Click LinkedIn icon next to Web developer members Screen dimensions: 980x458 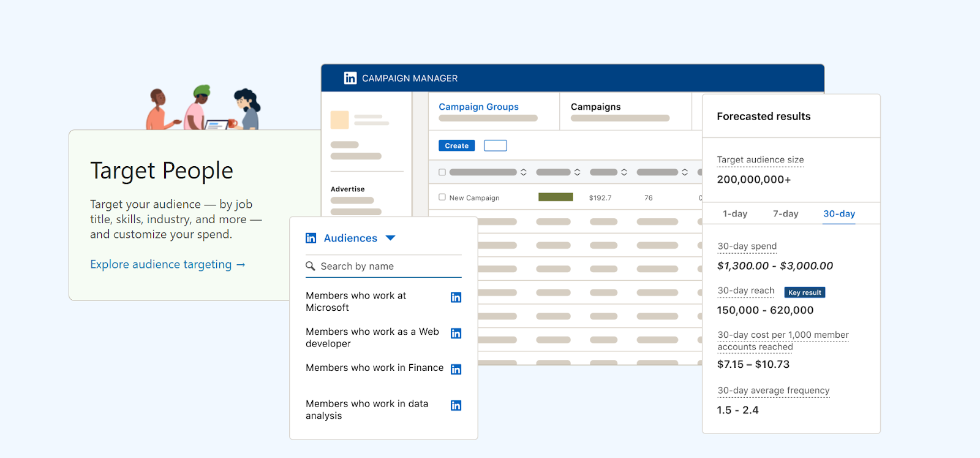[x=456, y=334]
